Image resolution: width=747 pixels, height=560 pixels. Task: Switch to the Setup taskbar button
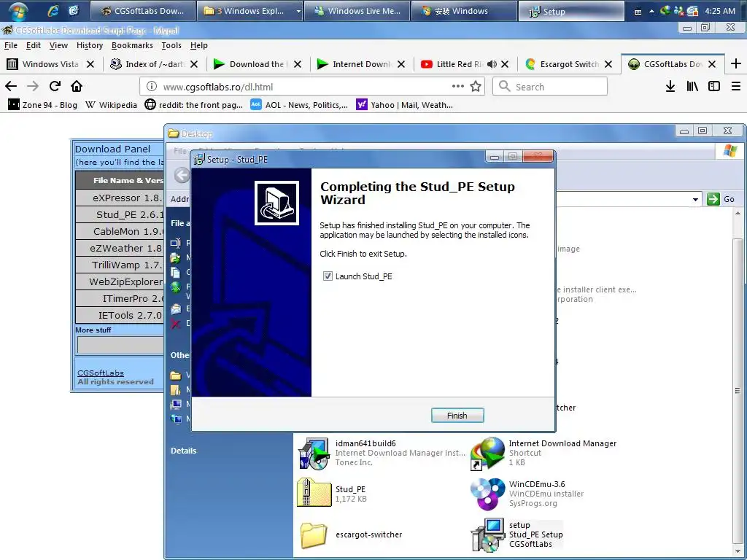(570, 11)
